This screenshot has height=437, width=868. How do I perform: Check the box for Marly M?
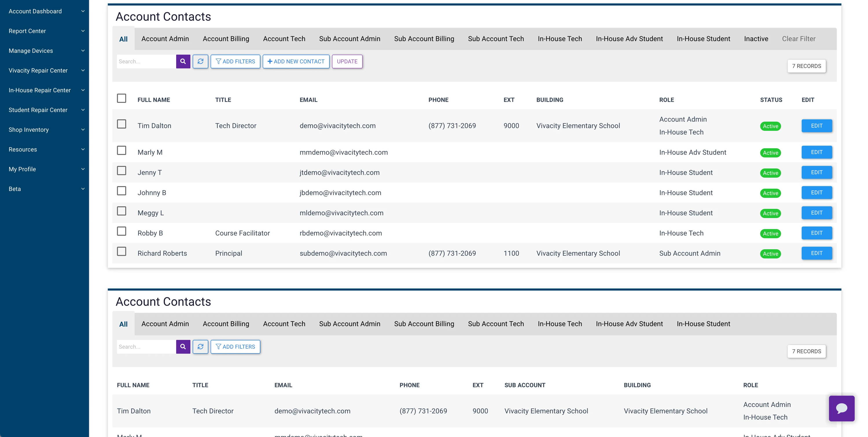pyautogui.click(x=122, y=150)
